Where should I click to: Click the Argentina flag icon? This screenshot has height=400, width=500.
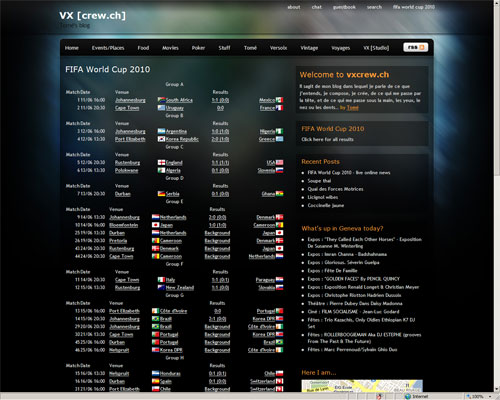click(161, 131)
